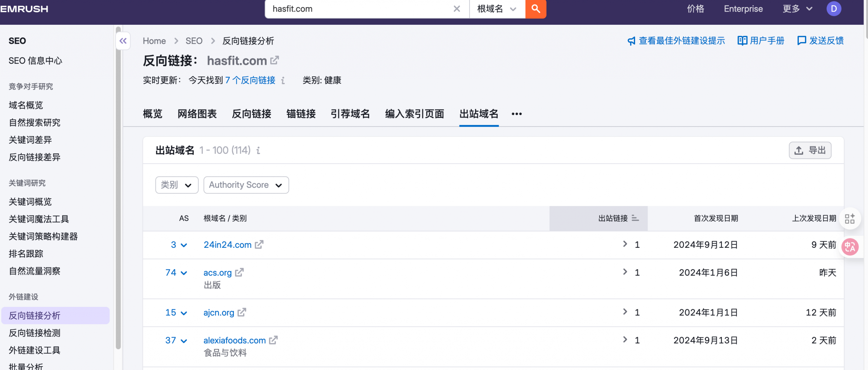The height and width of the screenshot is (370, 868).
Task: Open 关键词魔法工具 in sidebar
Action: (x=39, y=219)
